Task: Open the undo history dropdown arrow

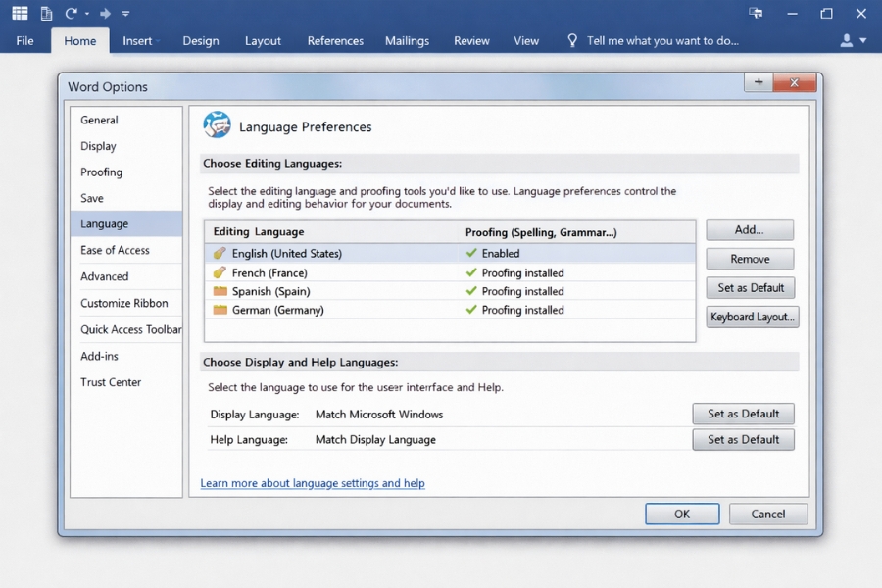Action: (87, 15)
